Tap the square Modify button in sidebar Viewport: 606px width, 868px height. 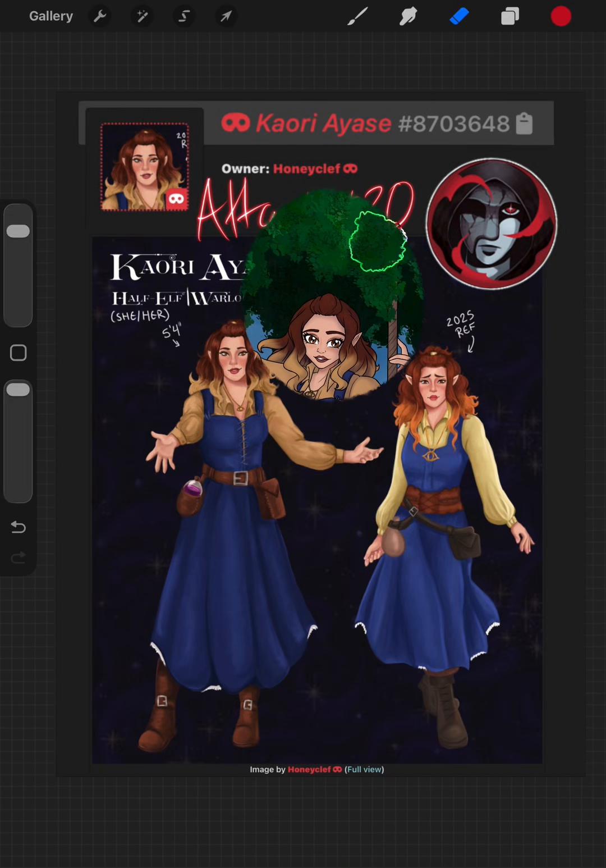pyautogui.click(x=19, y=353)
